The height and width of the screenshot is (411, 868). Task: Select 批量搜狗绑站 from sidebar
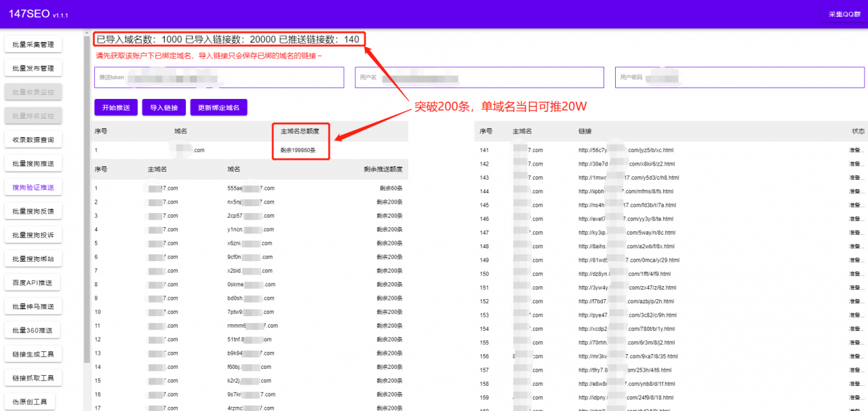tap(33, 258)
